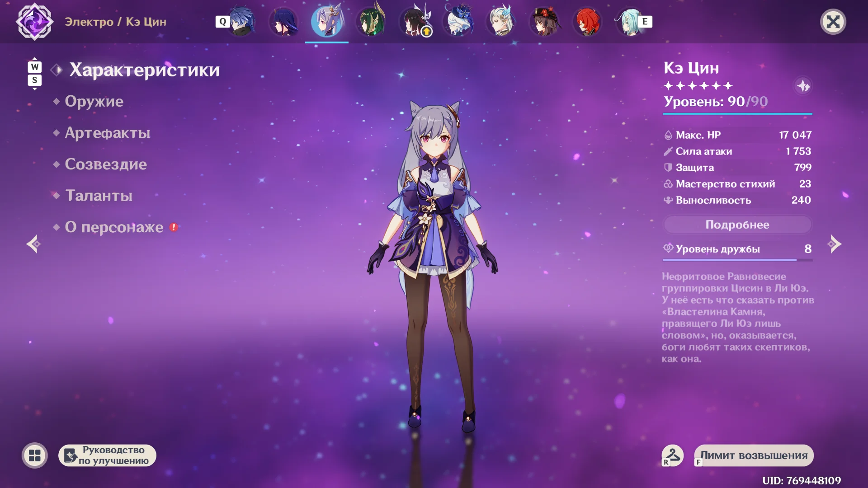Click the friendship level progress bar
This screenshot has height=488, width=868.
point(737,260)
